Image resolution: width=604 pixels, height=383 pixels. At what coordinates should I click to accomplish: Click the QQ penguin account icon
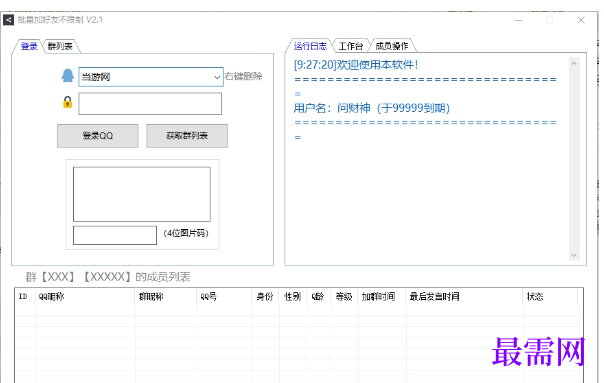[x=67, y=76]
